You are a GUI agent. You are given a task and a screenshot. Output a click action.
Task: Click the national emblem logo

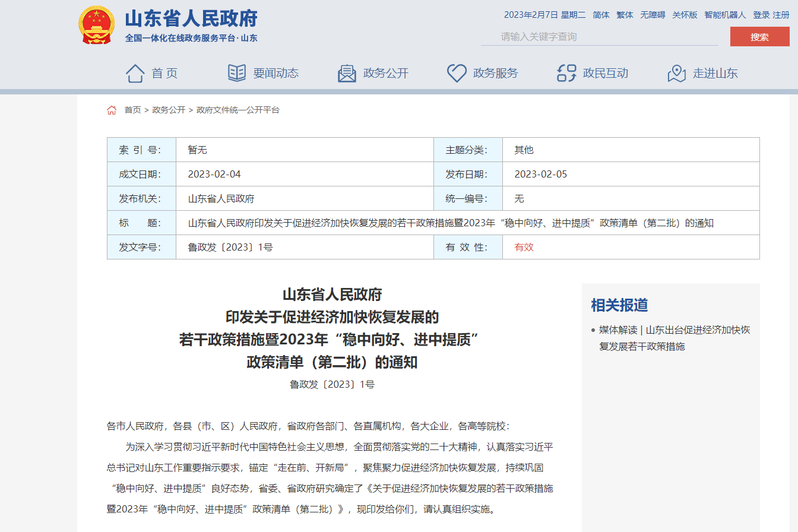coord(97,26)
